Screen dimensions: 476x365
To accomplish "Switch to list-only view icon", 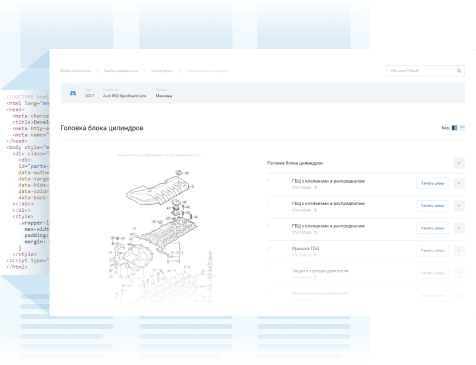I will pos(462,128).
